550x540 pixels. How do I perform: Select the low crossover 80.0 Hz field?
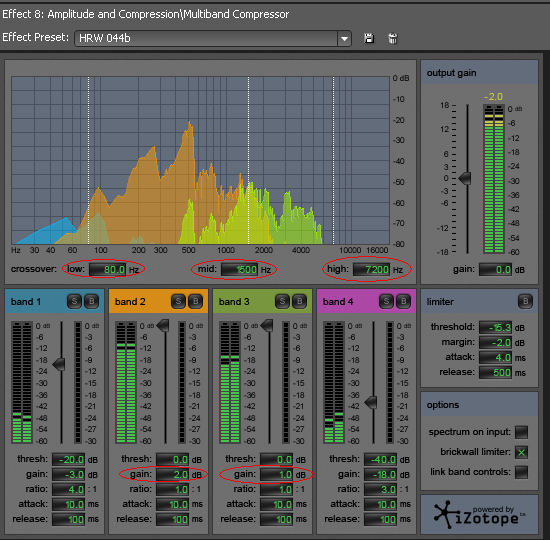pyautogui.click(x=107, y=269)
